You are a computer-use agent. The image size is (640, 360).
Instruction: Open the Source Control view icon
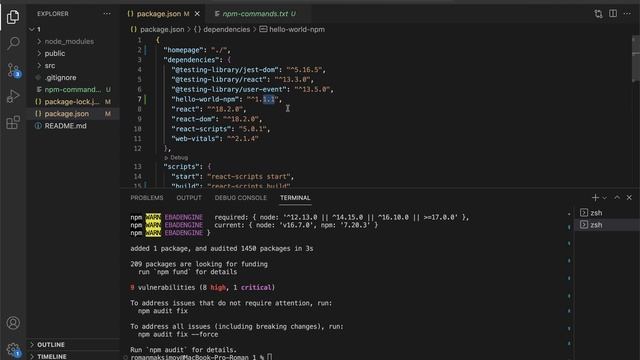[13, 70]
